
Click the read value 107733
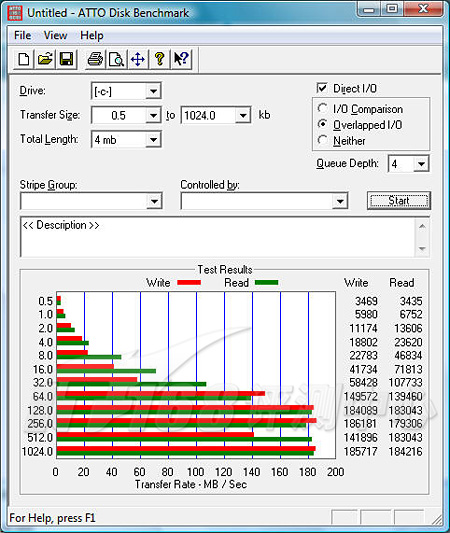coord(405,383)
